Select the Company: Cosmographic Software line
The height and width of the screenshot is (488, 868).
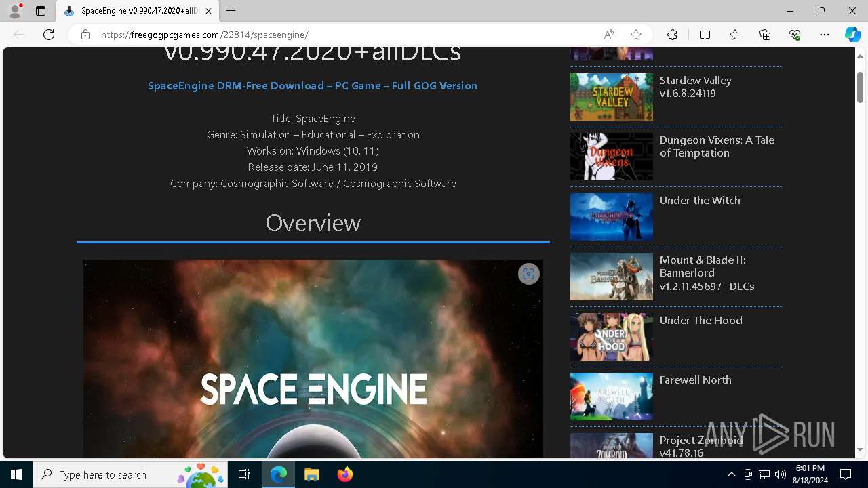pyautogui.click(x=313, y=184)
